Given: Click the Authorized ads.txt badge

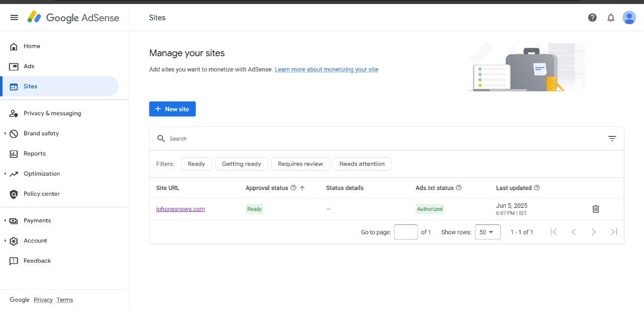Looking at the screenshot, I should pos(430,209).
